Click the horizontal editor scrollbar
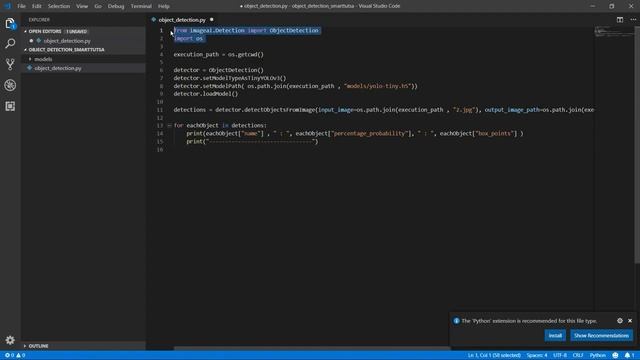This screenshot has height=360, width=640. (x=312, y=348)
